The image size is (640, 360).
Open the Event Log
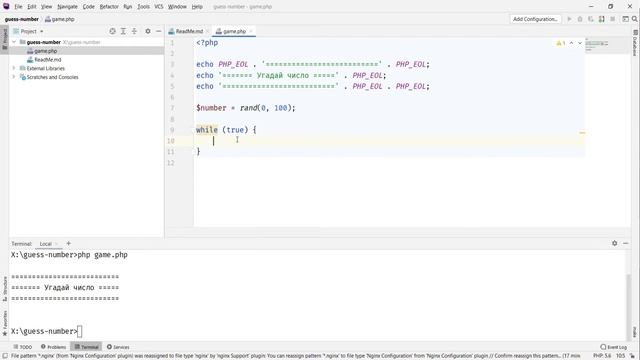pos(613,347)
